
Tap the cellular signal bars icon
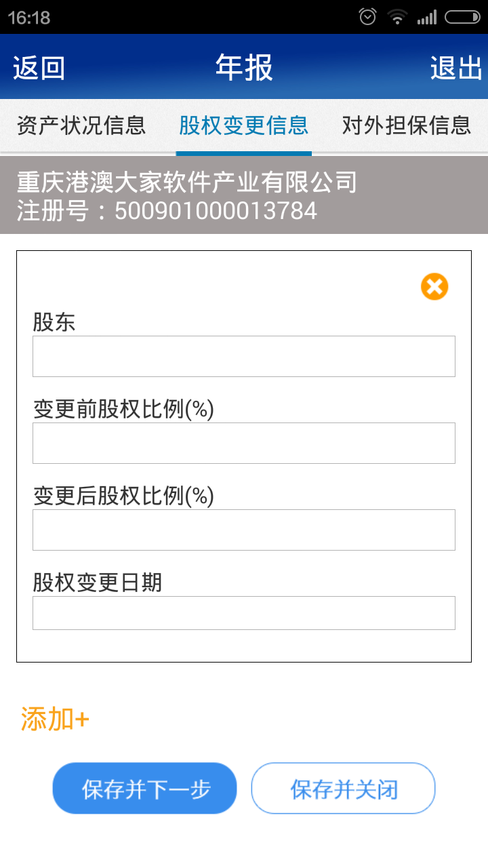pyautogui.click(x=427, y=17)
